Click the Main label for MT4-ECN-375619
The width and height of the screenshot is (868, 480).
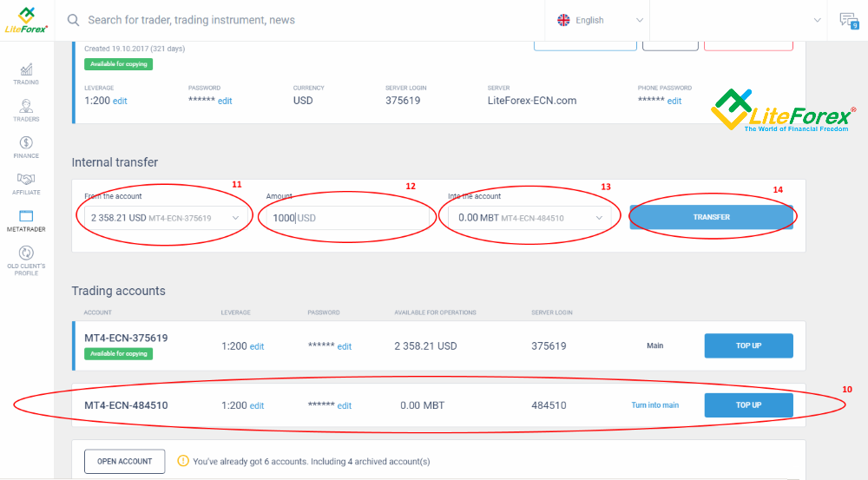click(x=654, y=345)
